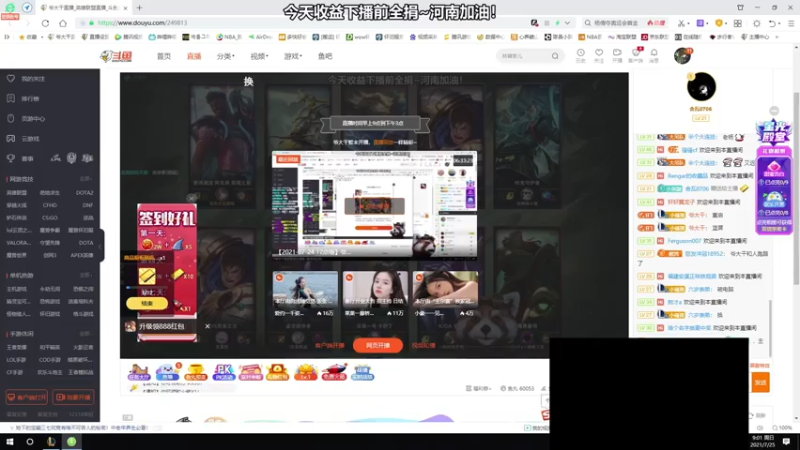Open the Windows Start menu
This screenshot has height=450, width=800.
click(x=9, y=442)
